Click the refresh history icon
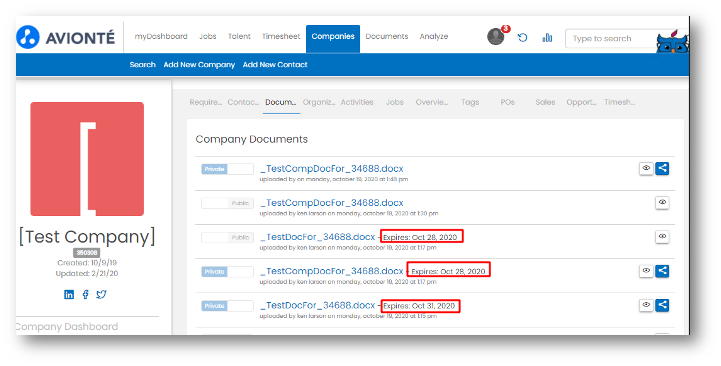721x366 pixels. (522, 37)
